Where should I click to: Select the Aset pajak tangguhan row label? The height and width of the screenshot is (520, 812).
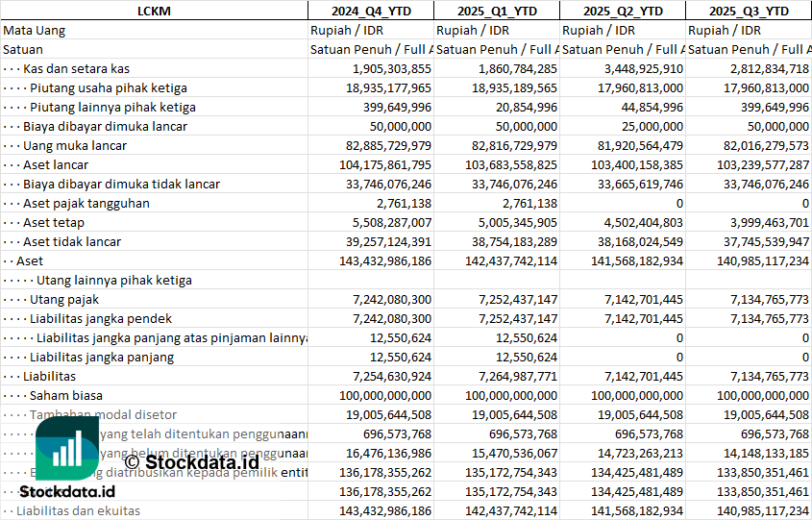pos(86,203)
